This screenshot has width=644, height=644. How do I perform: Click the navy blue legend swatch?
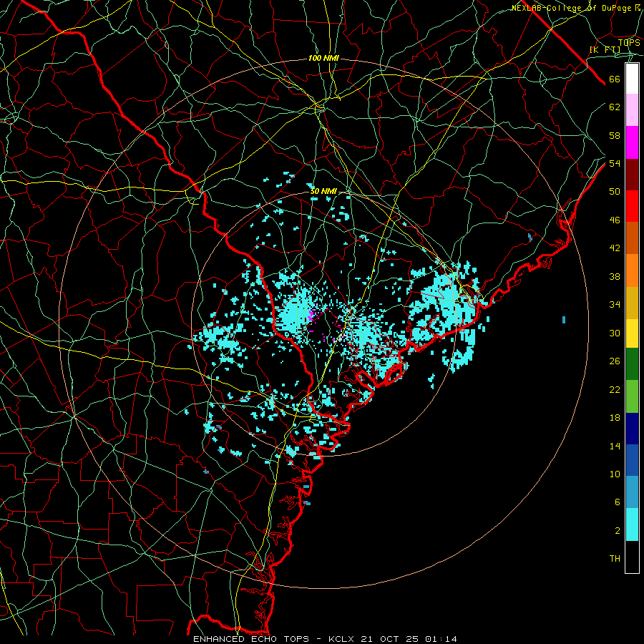pyautogui.click(x=632, y=429)
